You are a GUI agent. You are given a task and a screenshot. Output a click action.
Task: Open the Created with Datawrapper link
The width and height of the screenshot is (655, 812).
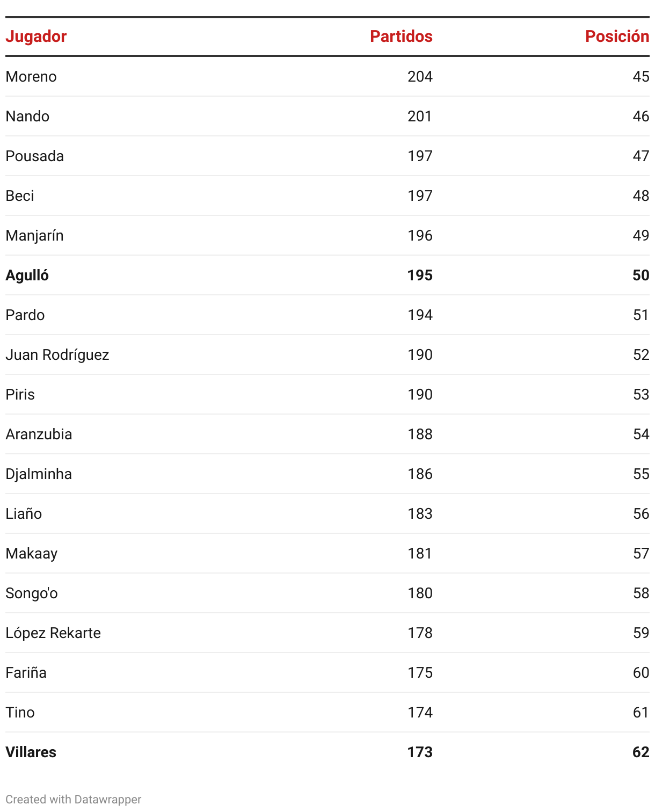pos(74,799)
